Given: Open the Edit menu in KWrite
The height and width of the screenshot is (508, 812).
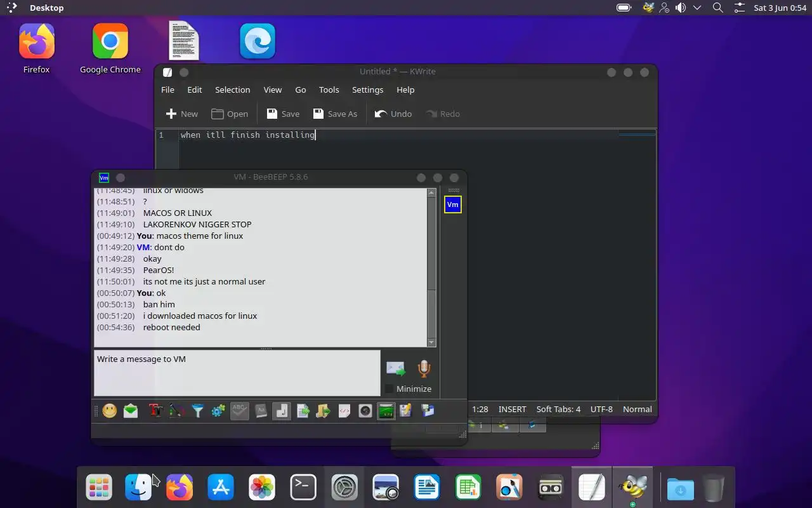Looking at the screenshot, I should [x=195, y=90].
